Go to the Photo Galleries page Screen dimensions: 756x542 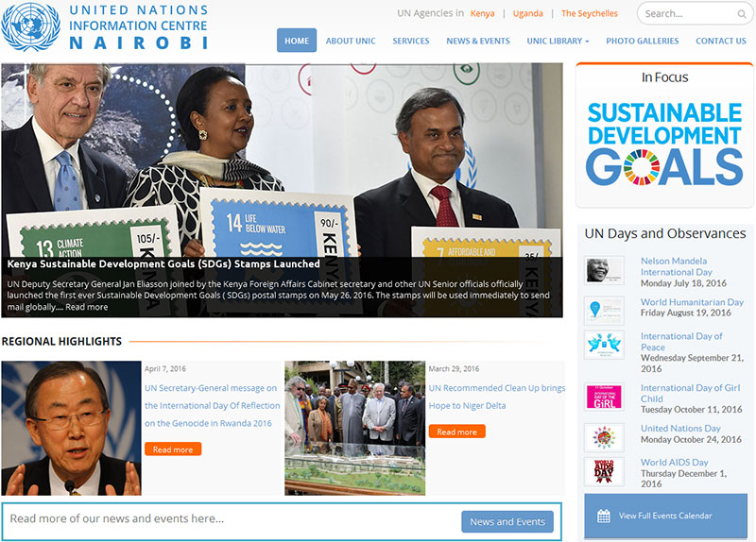coord(642,41)
